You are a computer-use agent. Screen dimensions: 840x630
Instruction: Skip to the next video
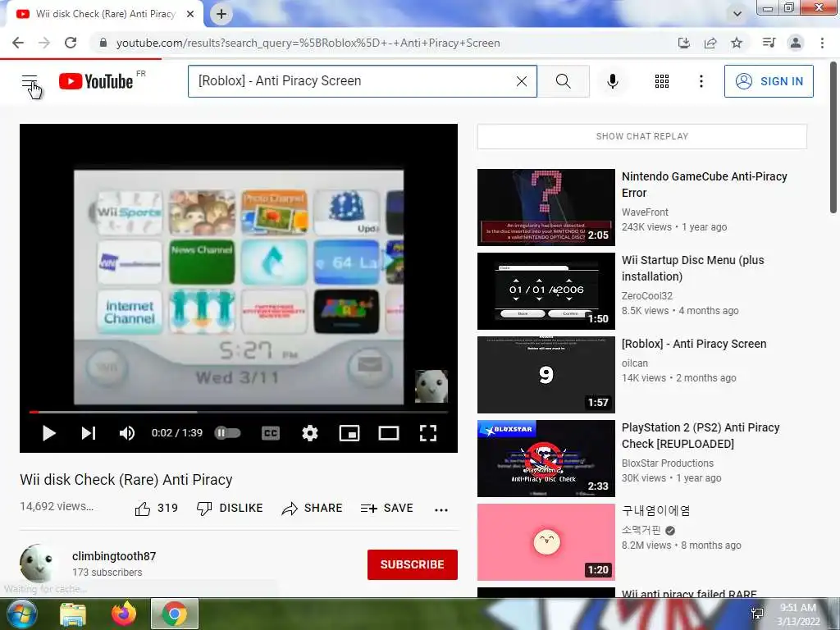coord(89,433)
